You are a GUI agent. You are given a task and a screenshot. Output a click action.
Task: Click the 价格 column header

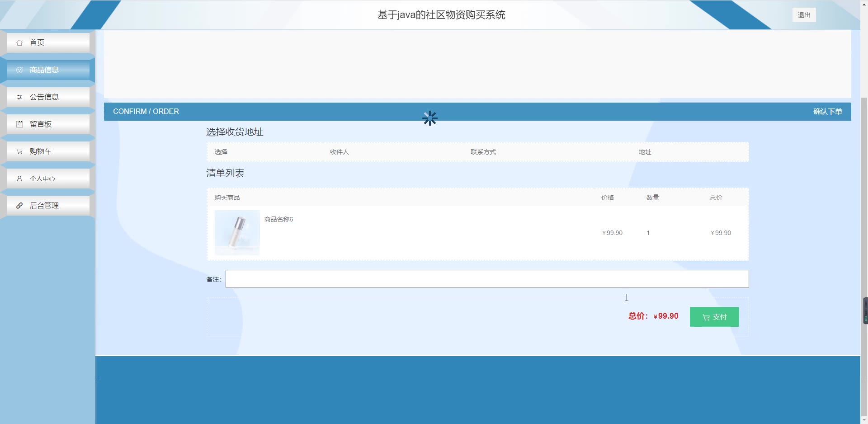(x=608, y=198)
